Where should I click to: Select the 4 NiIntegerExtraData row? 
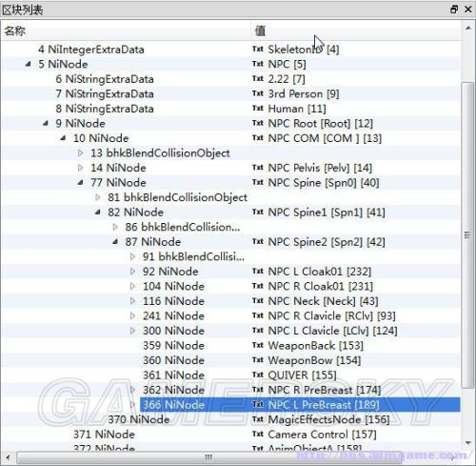(230, 50)
